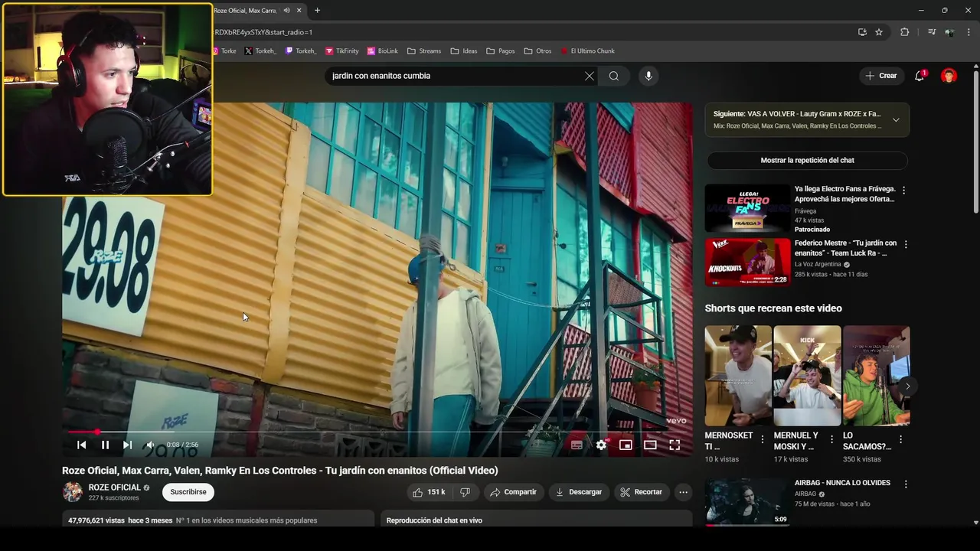Click 'Shorts que recrean este video' heading
This screenshot has width=980, height=551.
tap(773, 308)
